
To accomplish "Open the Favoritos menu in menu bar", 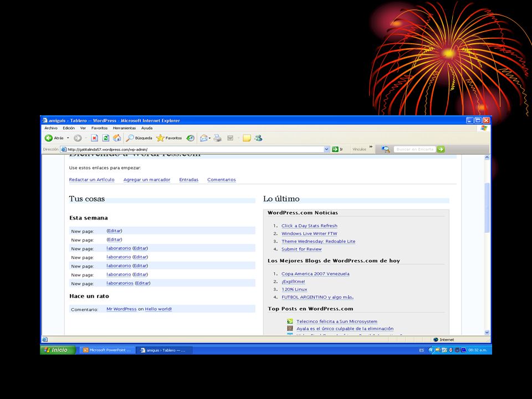I will pyautogui.click(x=99, y=128).
